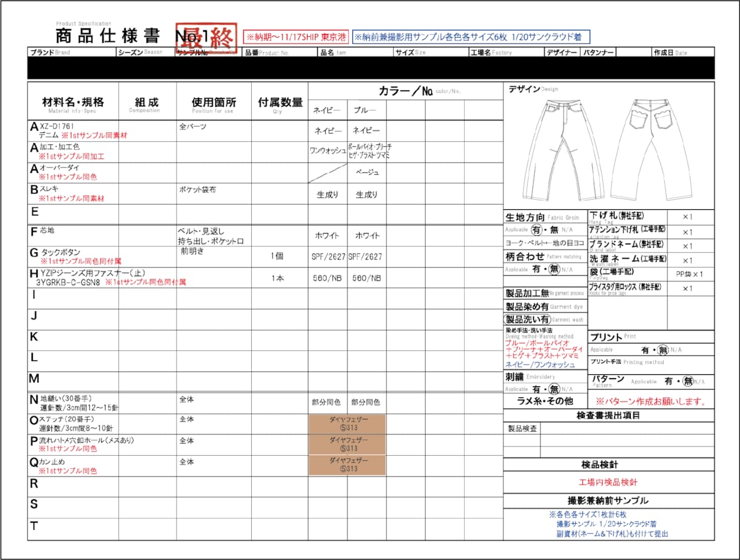Click the red 納期〜11/17SHIP 東京港 note
740x560 pixels.
pos(296,37)
